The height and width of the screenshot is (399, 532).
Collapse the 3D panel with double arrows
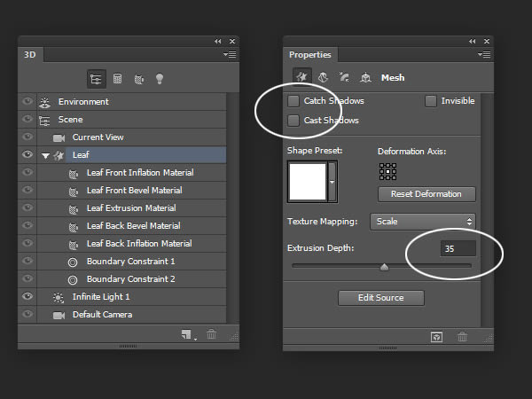218,41
